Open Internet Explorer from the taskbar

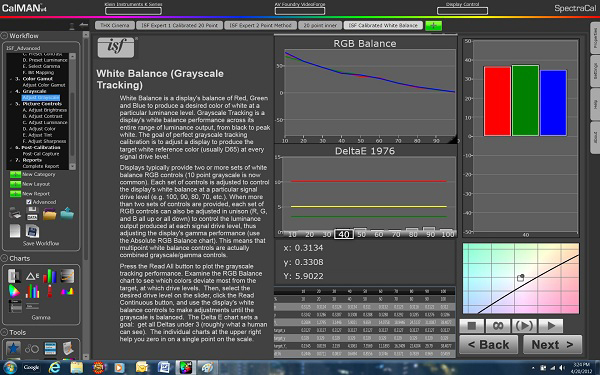(x=54, y=368)
